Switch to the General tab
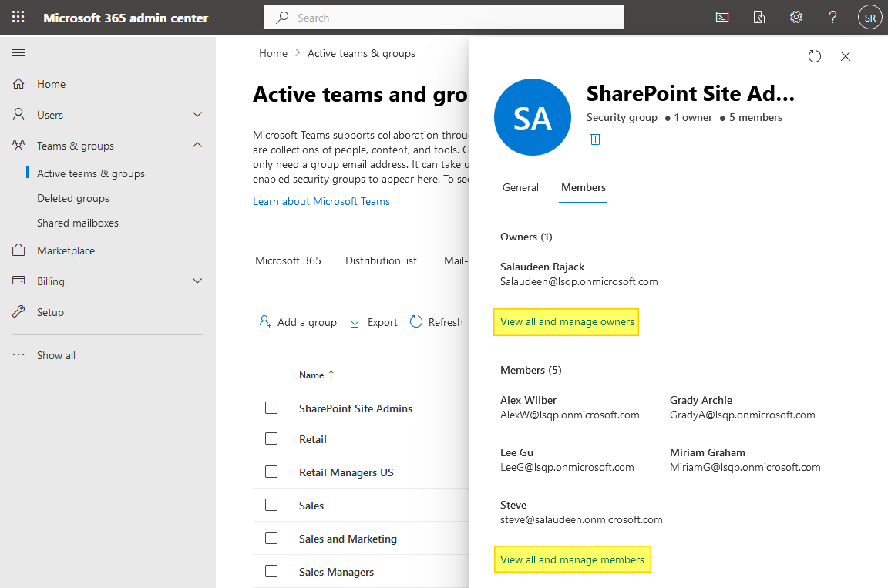The height and width of the screenshot is (588, 888). [520, 187]
